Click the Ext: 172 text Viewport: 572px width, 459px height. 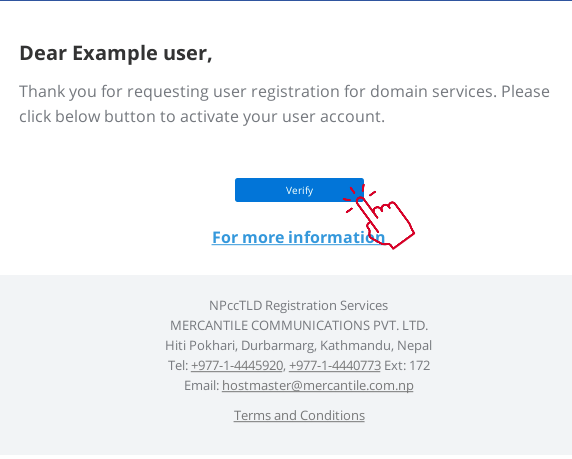click(x=407, y=366)
